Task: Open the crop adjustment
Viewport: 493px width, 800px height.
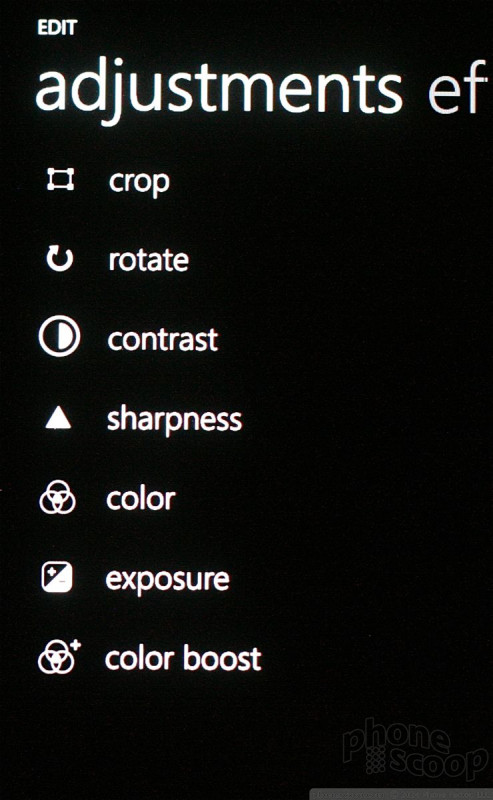Action: [x=139, y=182]
